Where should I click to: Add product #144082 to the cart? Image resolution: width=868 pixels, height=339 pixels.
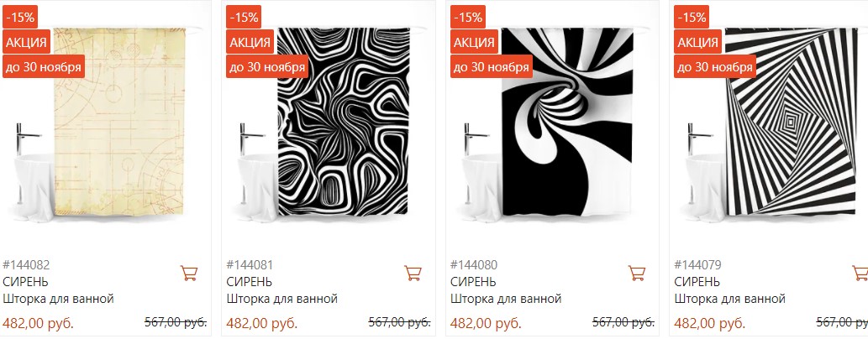coord(189,273)
